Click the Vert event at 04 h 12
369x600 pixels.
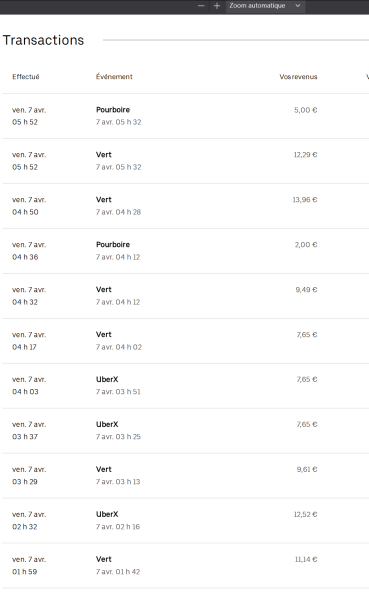[103, 289]
